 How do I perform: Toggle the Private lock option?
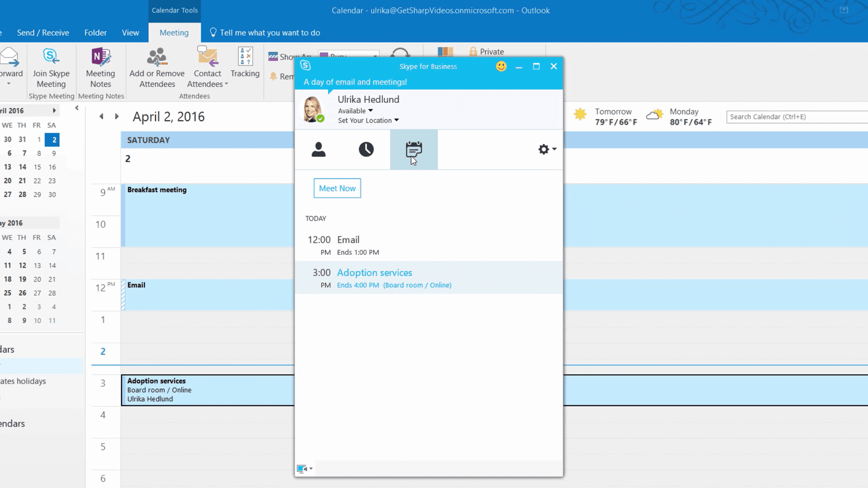point(487,52)
